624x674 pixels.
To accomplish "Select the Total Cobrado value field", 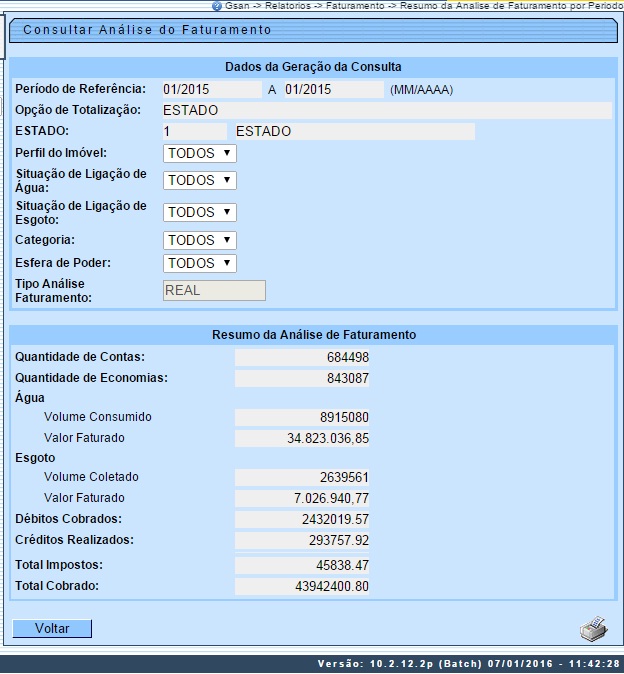I will tap(302, 586).
